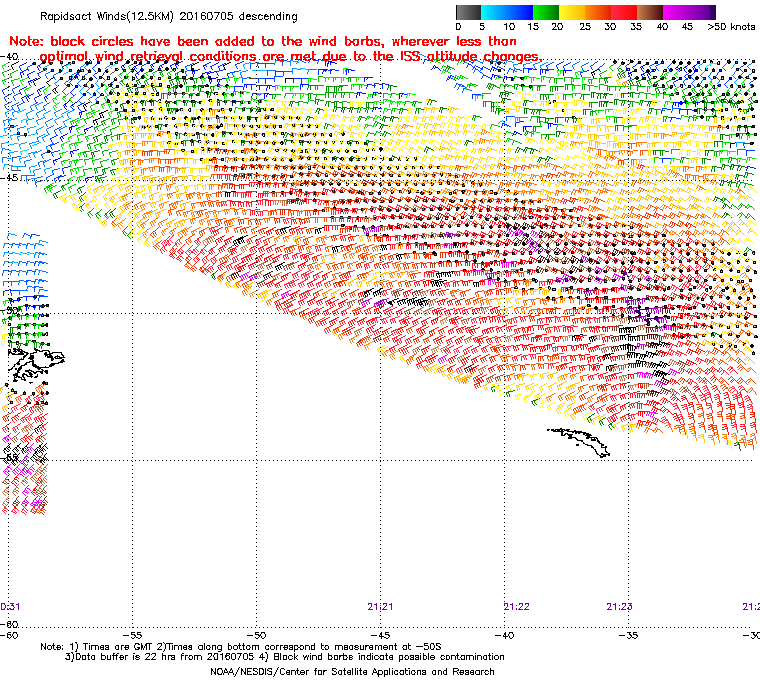Click the -55 longitude axis label
Viewport: 760px width, 688px height.
pyautogui.click(x=132, y=635)
